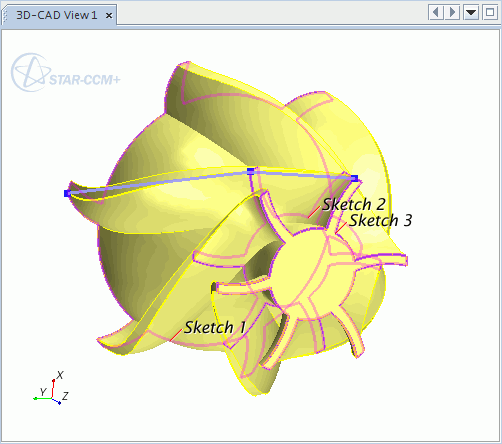This screenshot has height=444, width=502.
Task: Select the Sketch 1 label
Action: coord(215,327)
